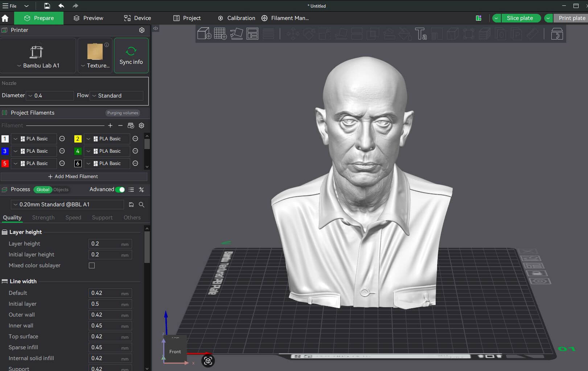Click the Arrange all objects icon
Image resolution: width=588 pixels, height=371 pixels.
pos(252,34)
